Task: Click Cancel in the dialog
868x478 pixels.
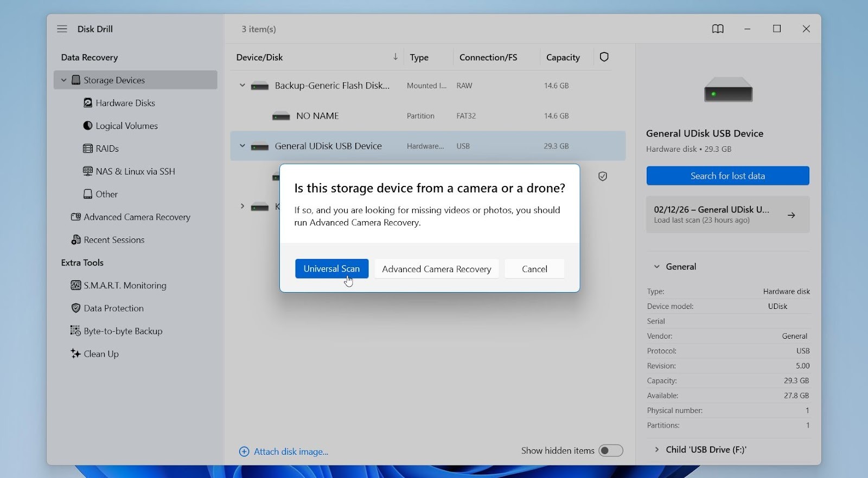Action: click(534, 269)
